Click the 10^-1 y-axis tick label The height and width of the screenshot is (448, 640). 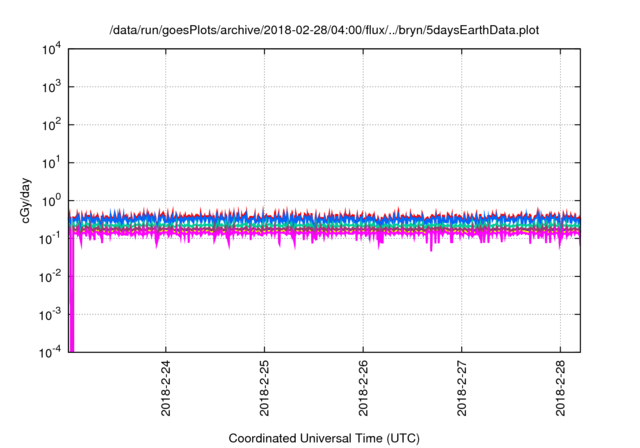click(50, 239)
